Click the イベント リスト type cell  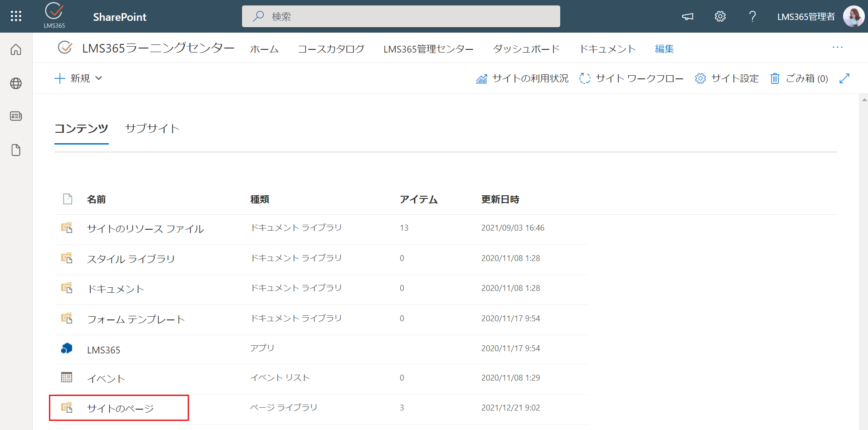(280, 377)
